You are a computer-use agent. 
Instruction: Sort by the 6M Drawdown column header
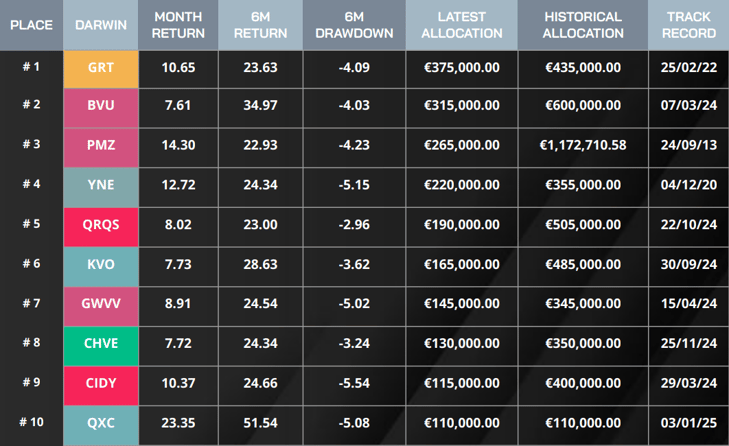[x=353, y=25]
